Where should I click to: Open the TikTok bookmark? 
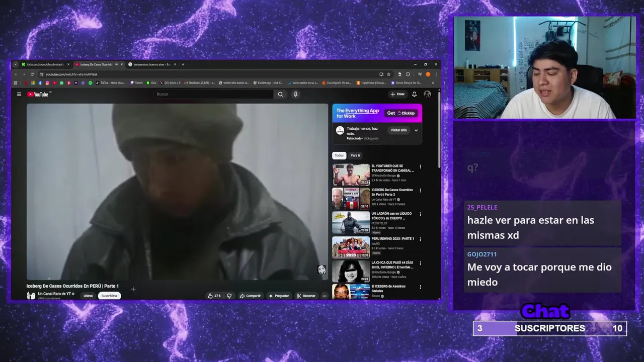click(x=110, y=83)
